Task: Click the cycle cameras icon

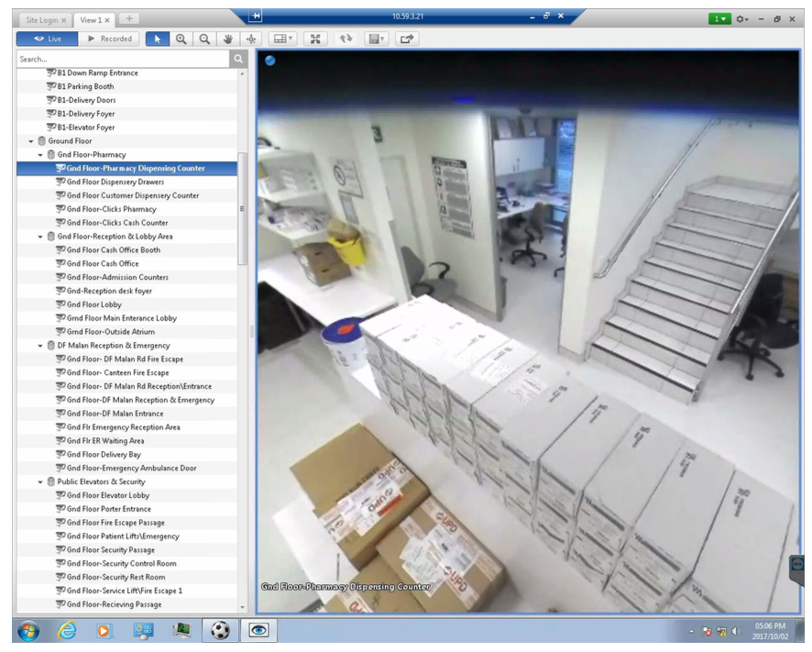Action: [346, 39]
